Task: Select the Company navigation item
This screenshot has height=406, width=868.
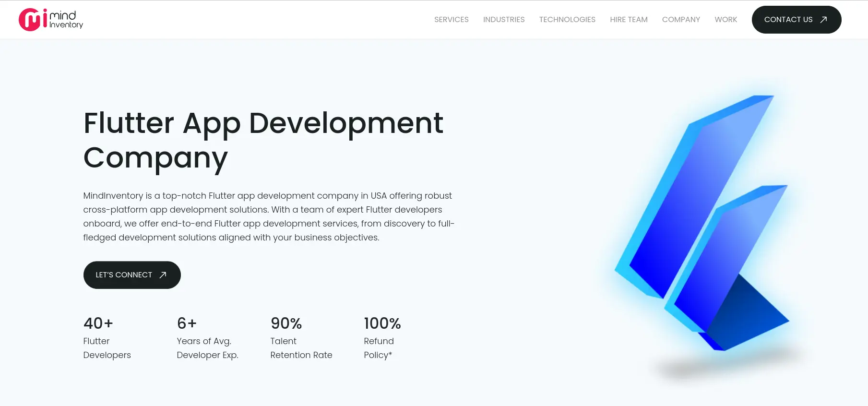Action: (680, 20)
